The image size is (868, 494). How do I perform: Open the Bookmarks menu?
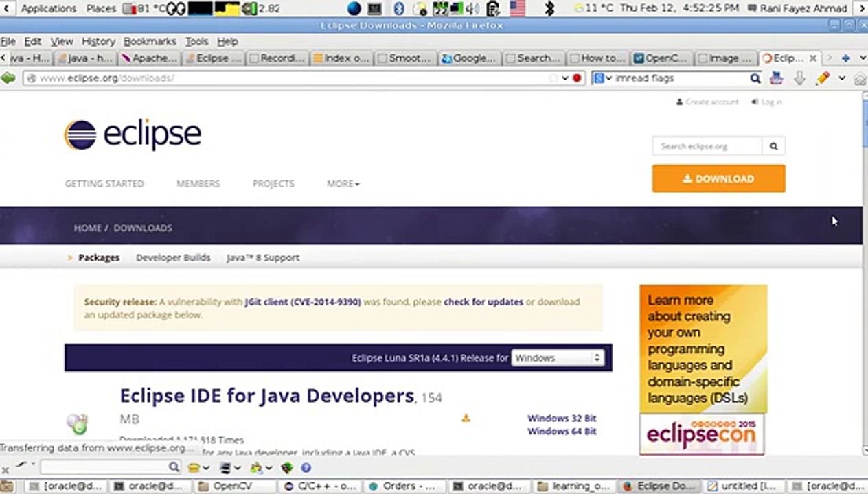tap(150, 41)
